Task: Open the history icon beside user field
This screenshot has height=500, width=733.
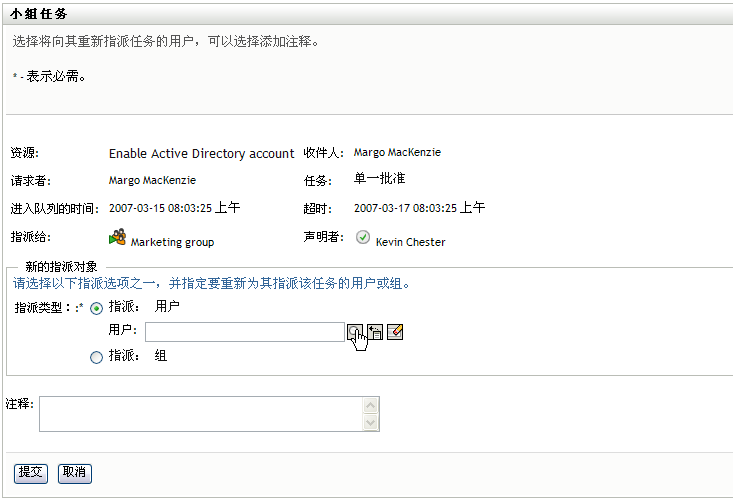Action: click(375, 332)
